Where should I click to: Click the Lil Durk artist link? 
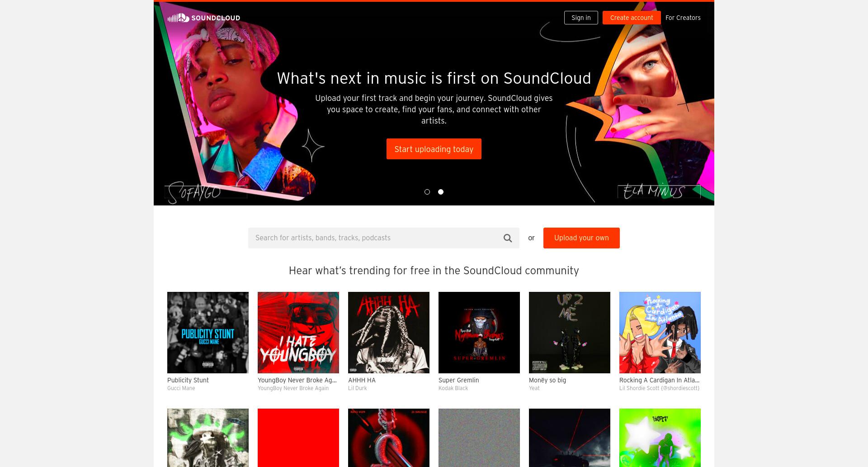click(357, 388)
